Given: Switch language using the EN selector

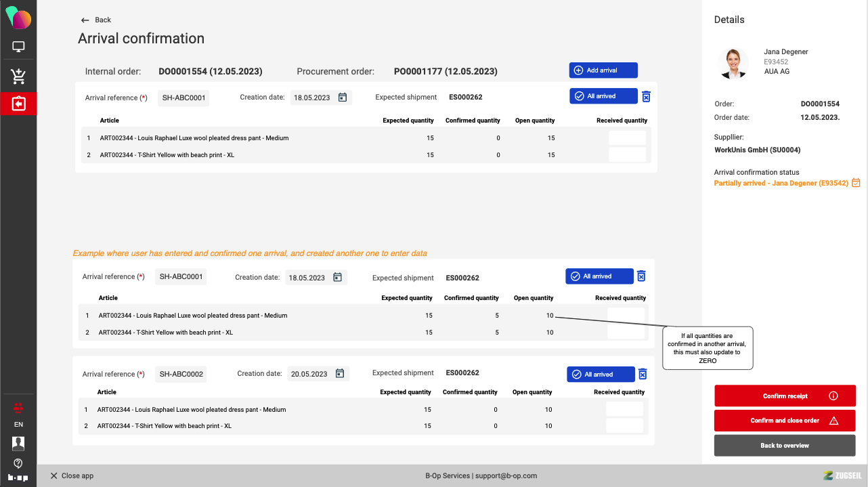Looking at the screenshot, I should tap(18, 425).
